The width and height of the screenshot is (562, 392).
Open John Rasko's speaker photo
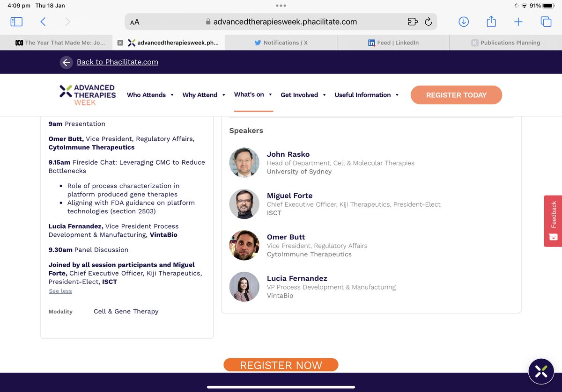coord(244,163)
